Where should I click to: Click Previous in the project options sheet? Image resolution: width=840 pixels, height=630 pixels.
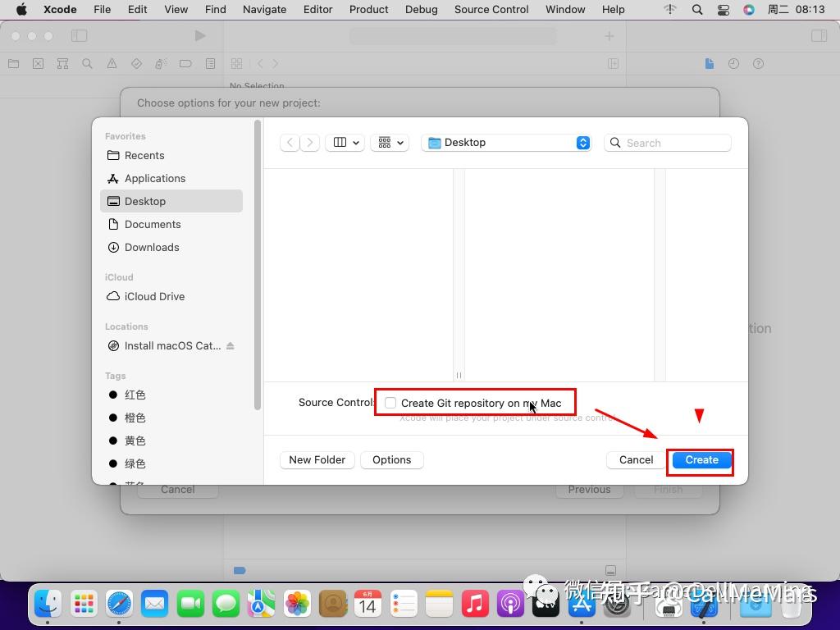click(x=589, y=490)
